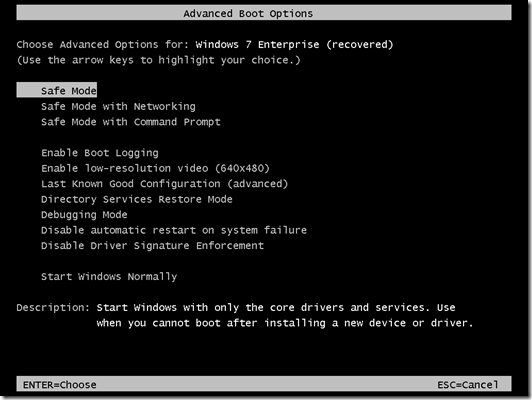
Task: Click the 'when you cannot boot' description line
Action: (285, 323)
